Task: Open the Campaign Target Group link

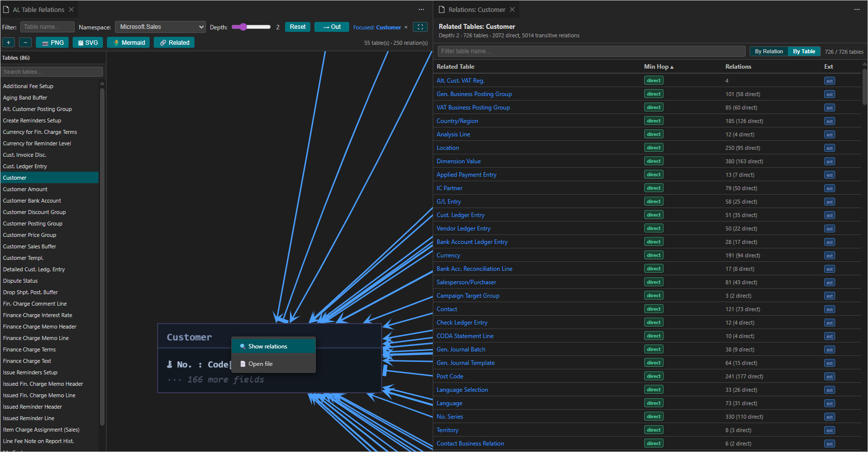Action: click(468, 296)
